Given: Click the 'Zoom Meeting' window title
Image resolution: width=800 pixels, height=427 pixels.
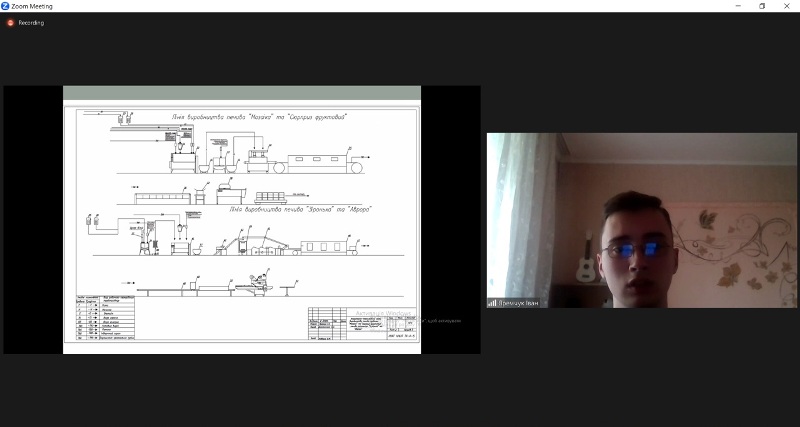Looking at the screenshot, I should (x=32, y=7).
